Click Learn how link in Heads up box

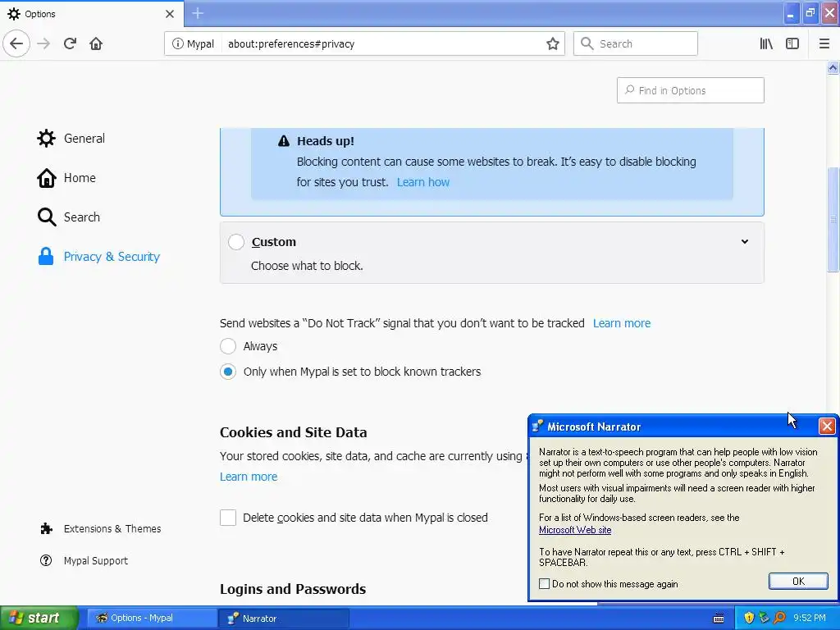(x=423, y=182)
